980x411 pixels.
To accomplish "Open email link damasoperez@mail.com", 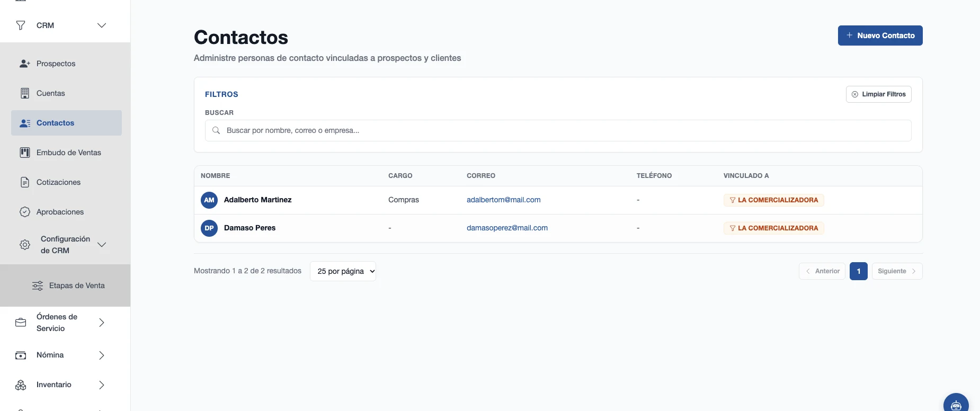I will coord(507,228).
